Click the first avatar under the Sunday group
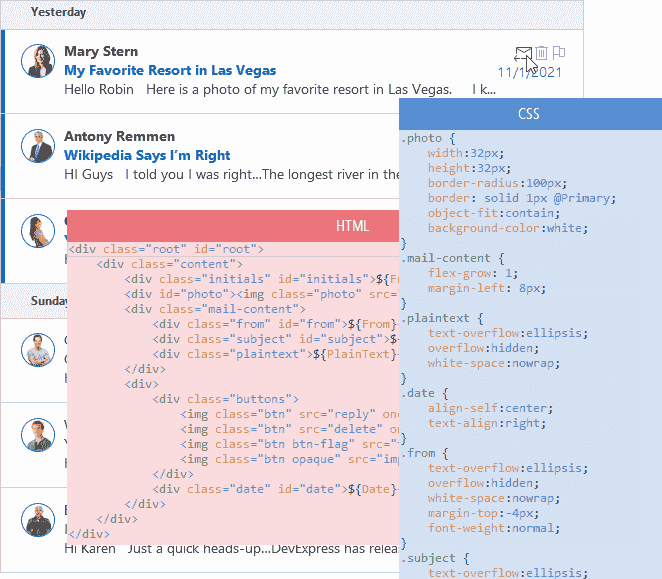Viewport: 662px width, 579px height. tap(38, 350)
